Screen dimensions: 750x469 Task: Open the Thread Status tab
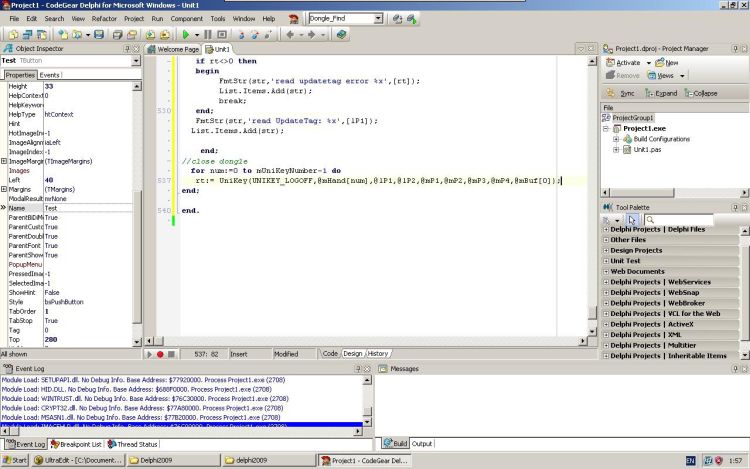(133, 444)
